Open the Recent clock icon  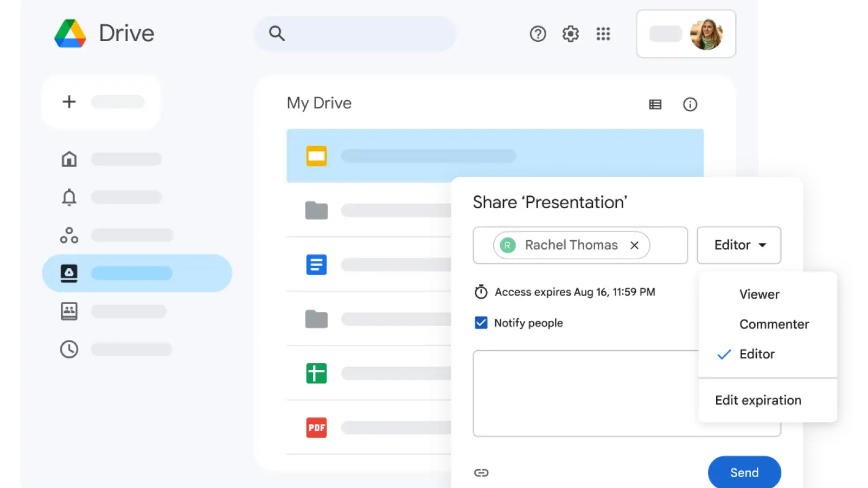click(69, 349)
